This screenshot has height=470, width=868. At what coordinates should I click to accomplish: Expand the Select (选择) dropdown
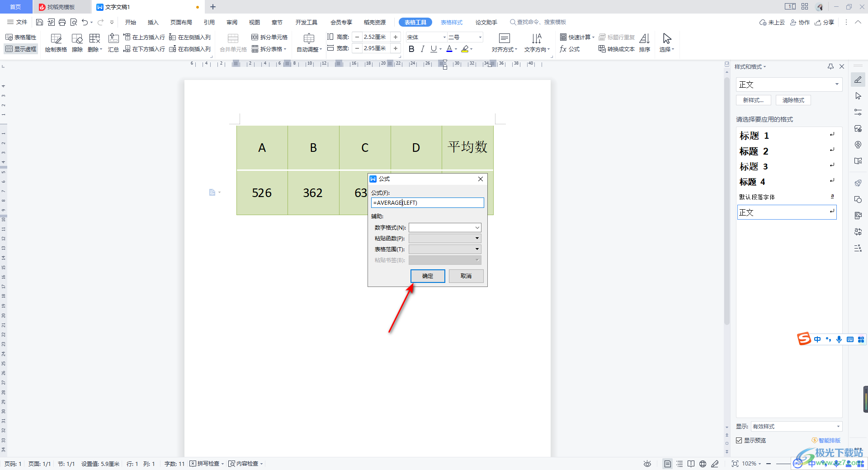pos(667,49)
